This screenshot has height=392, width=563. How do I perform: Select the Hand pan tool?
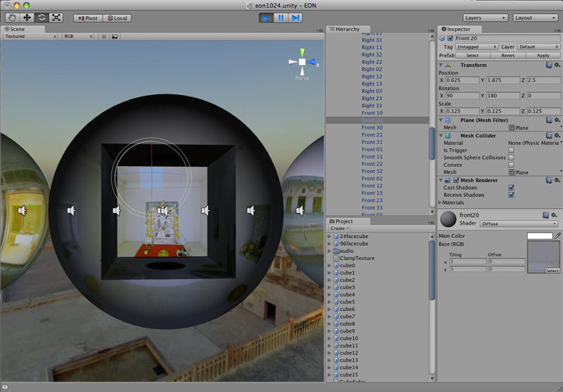12,18
